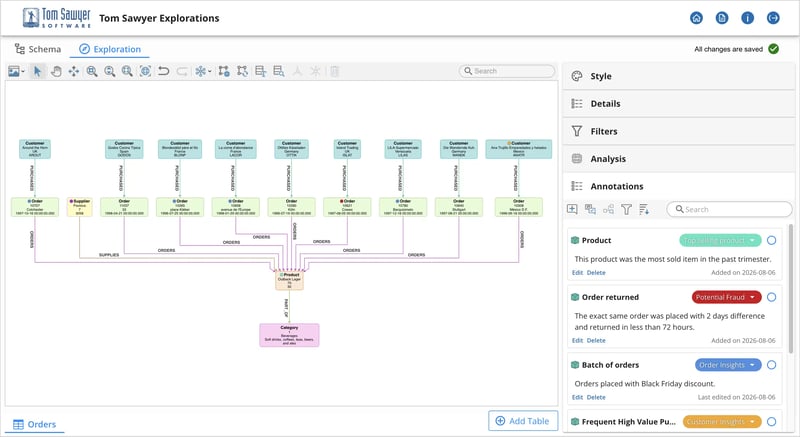
Task: Click the table-search toolbar icon
Action: (x=279, y=71)
